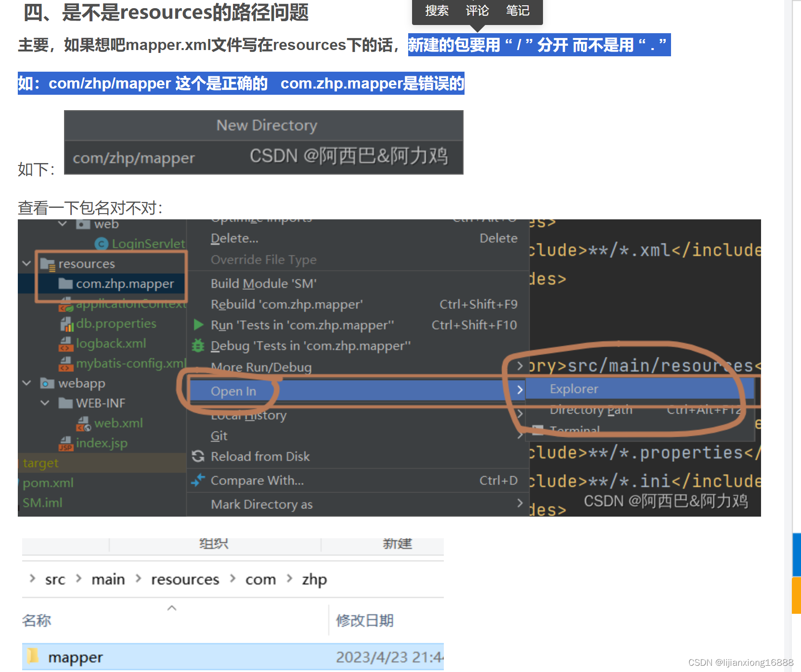Click the Reload from Disk refresh icon
801x672 pixels.
tap(198, 456)
